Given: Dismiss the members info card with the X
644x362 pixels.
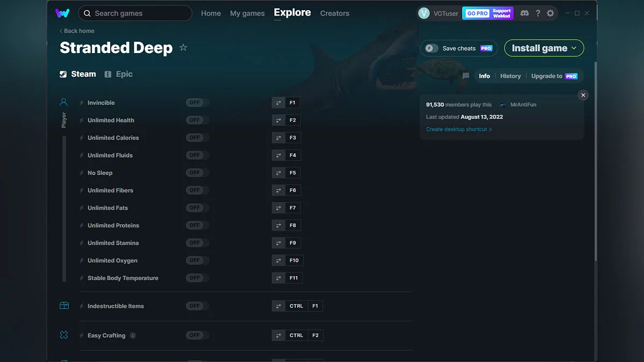Looking at the screenshot, I should pyautogui.click(x=583, y=95).
